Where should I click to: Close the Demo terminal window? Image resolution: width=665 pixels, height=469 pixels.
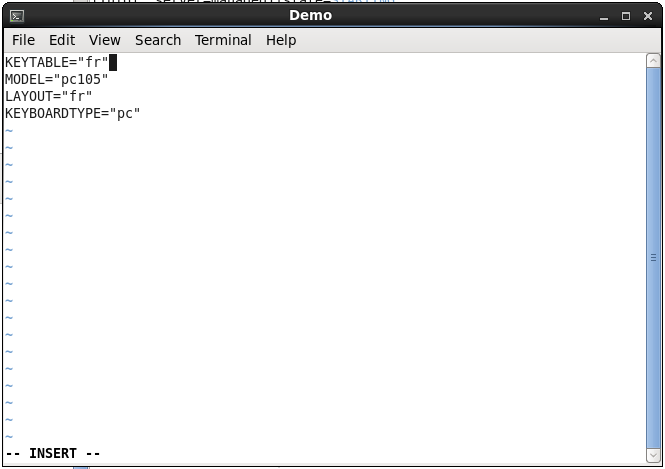pyautogui.click(x=647, y=16)
